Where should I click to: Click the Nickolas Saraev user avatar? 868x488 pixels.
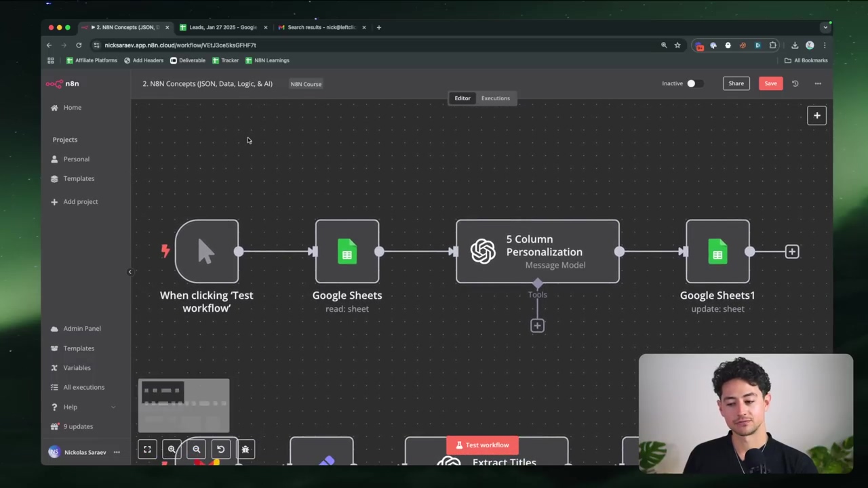tap(54, 452)
